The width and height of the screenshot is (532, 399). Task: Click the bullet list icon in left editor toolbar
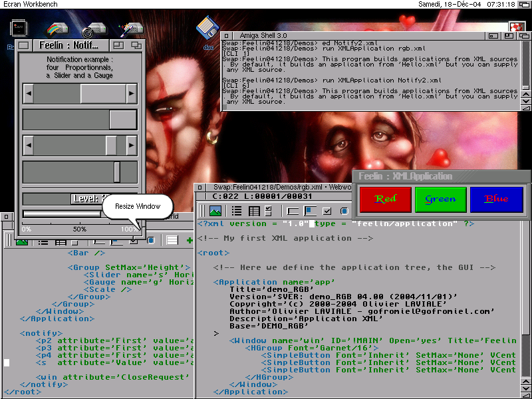pyautogui.click(x=43, y=242)
